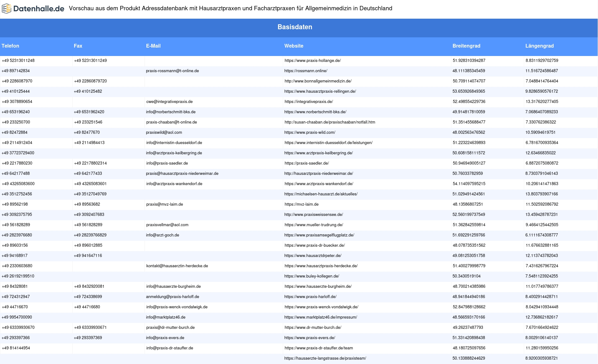Click the Längengrad column header

coord(539,46)
